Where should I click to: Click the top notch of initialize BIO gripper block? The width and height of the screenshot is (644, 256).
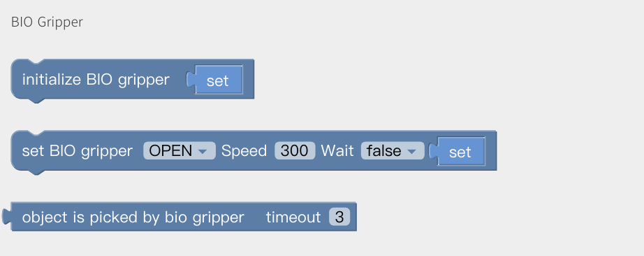pos(36,62)
